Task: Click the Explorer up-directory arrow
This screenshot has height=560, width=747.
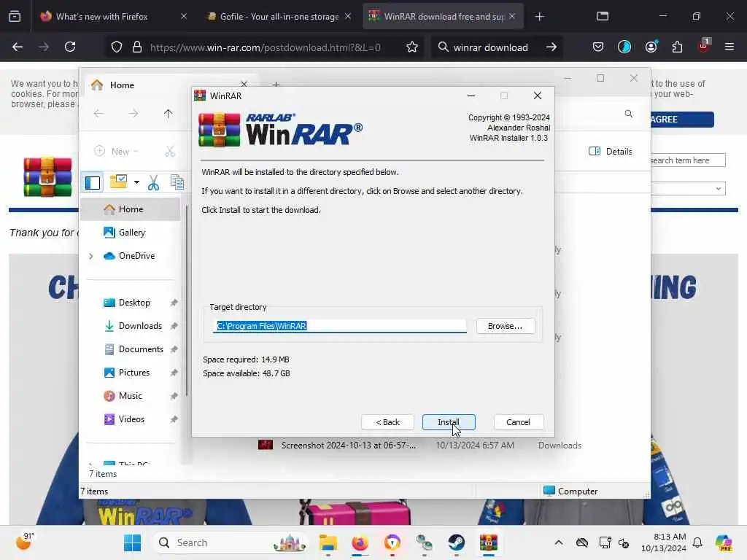Action: click(x=169, y=114)
